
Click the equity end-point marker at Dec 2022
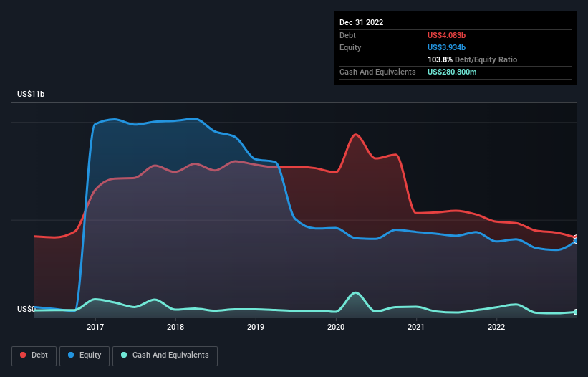click(x=576, y=241)
